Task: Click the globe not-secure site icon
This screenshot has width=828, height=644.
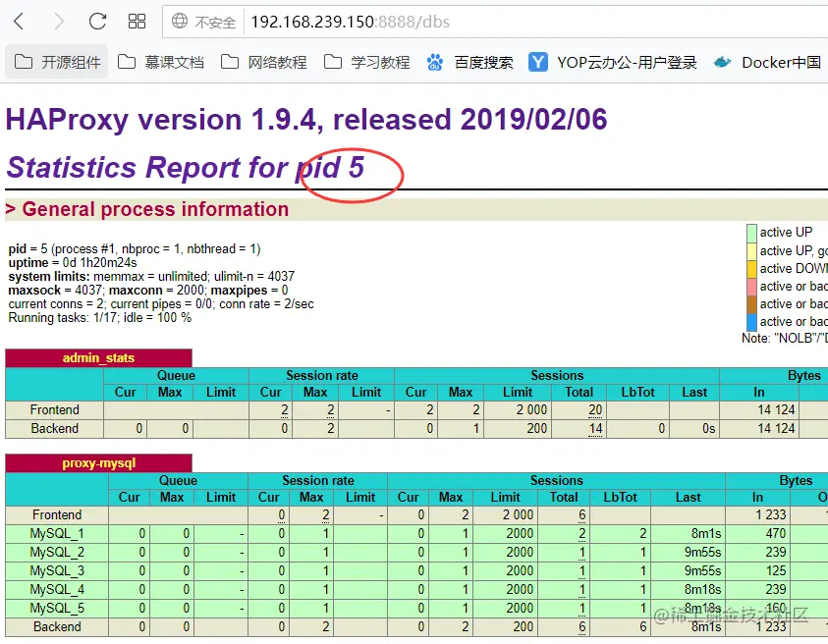Action: [180, 22]
